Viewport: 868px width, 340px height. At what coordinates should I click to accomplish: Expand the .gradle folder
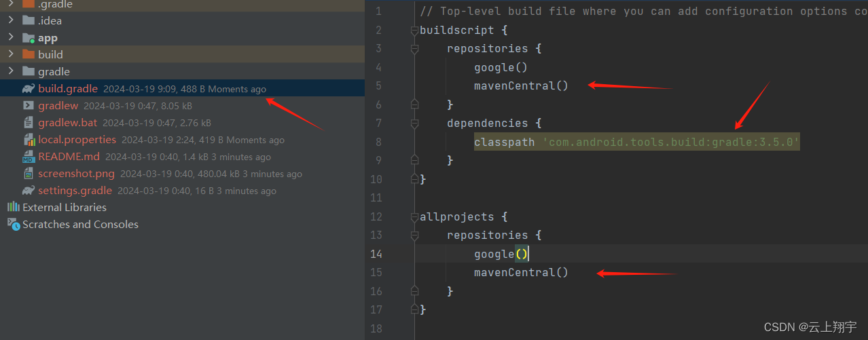tap(11, 4)
